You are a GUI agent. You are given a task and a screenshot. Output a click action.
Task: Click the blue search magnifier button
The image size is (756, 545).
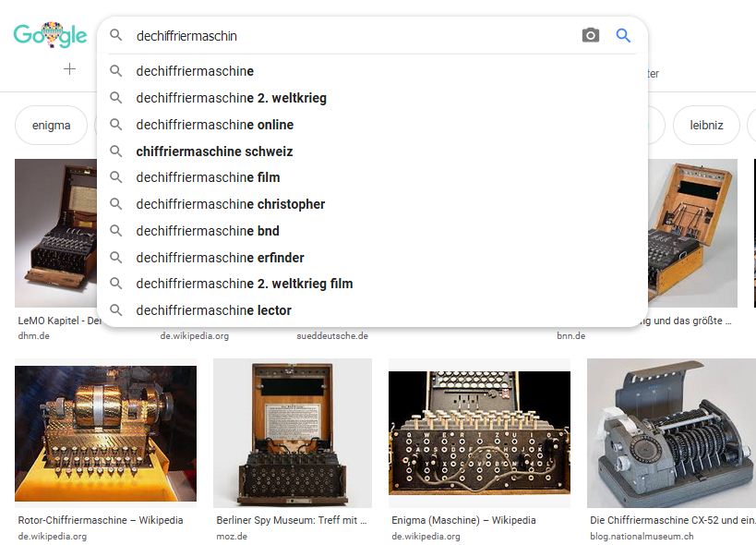point(623,35)
